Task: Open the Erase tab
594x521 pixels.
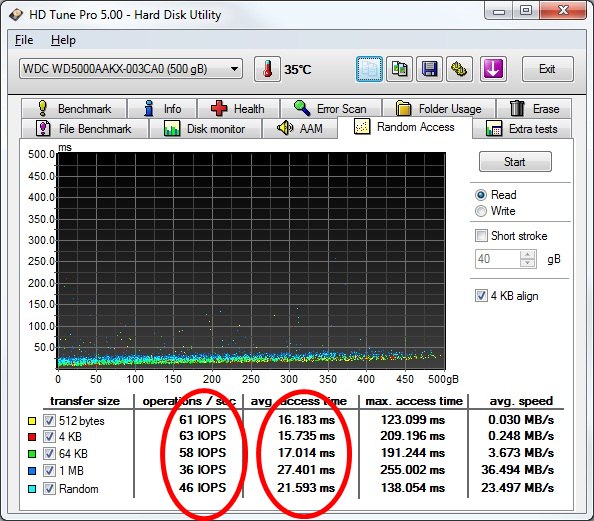Action: point(534,109)
